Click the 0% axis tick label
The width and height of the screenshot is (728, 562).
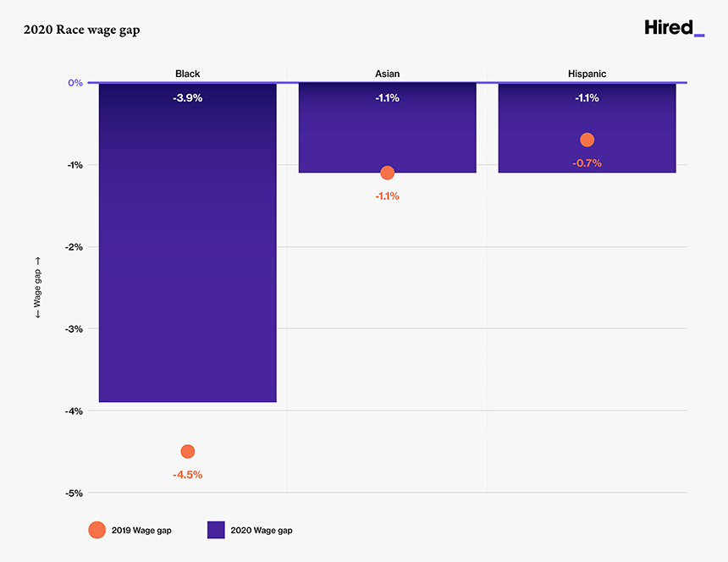tap(75, 83)
